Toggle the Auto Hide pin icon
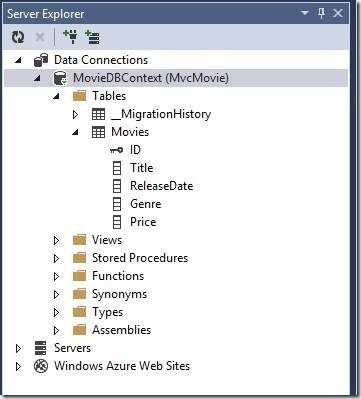 pos(321,13)
